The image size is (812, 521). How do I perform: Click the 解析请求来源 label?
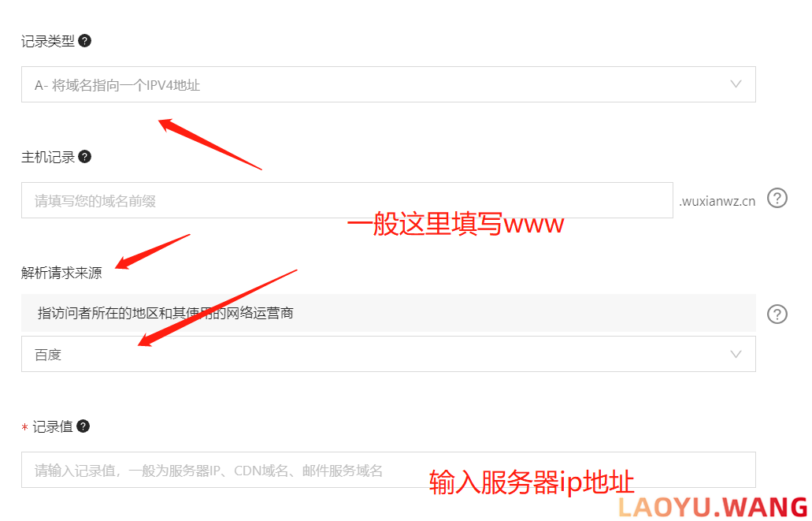coord(61,273)
